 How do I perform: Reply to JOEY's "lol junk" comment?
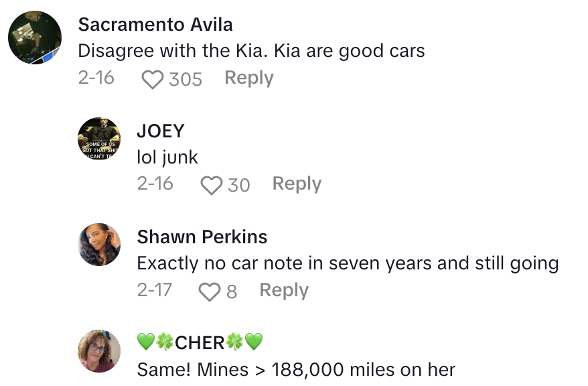pyautogui.click(x=297, y=184)
